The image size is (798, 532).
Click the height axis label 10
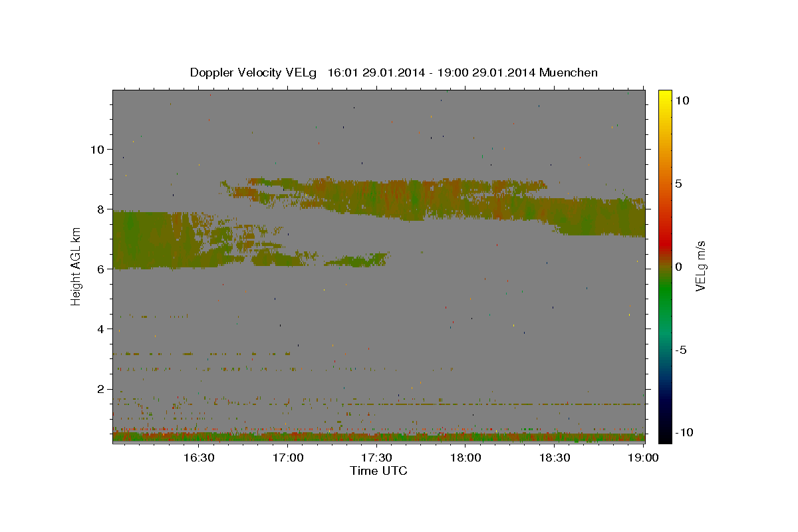[x=96, y=149]
